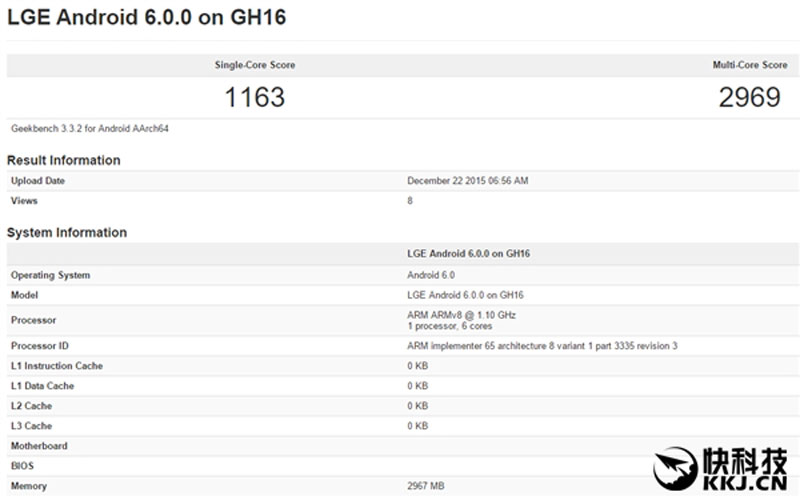Click the page title LGE Android 6.0.0 on GH16
Image resolution: width=800 pixels, height=504 pixels.
(x=146, y=17)
